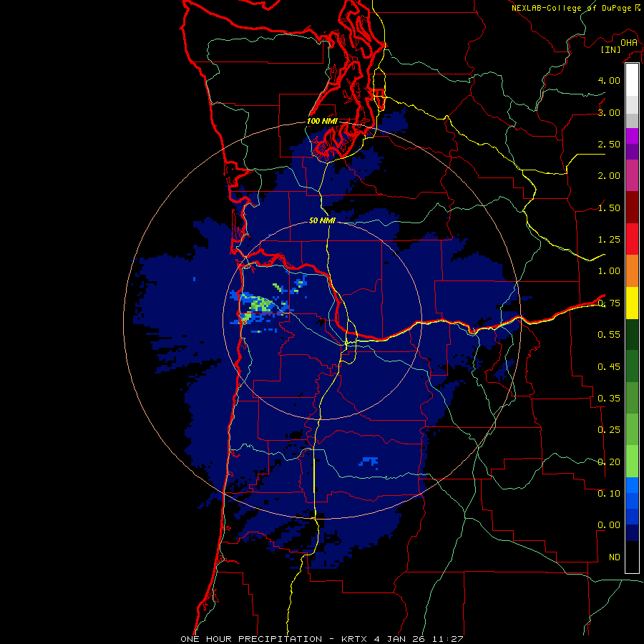
Task: Pick the pink legend swatch
Action: tap(632, 175)
